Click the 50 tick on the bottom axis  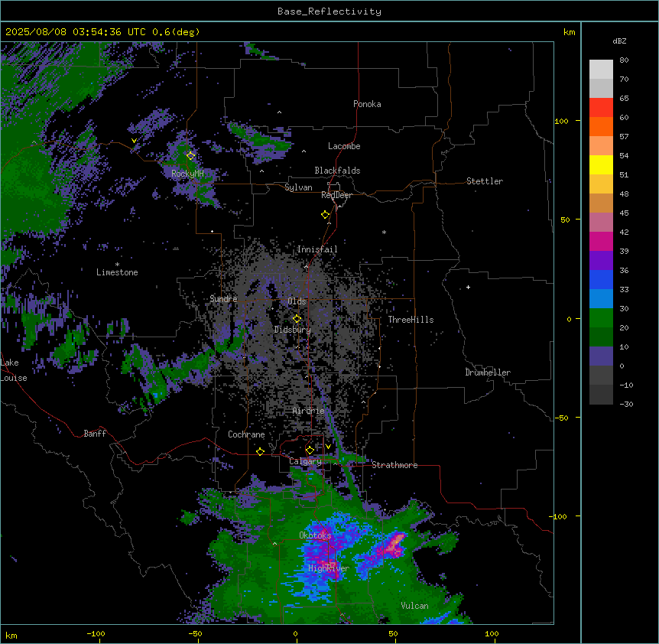[x=393, y=633]
